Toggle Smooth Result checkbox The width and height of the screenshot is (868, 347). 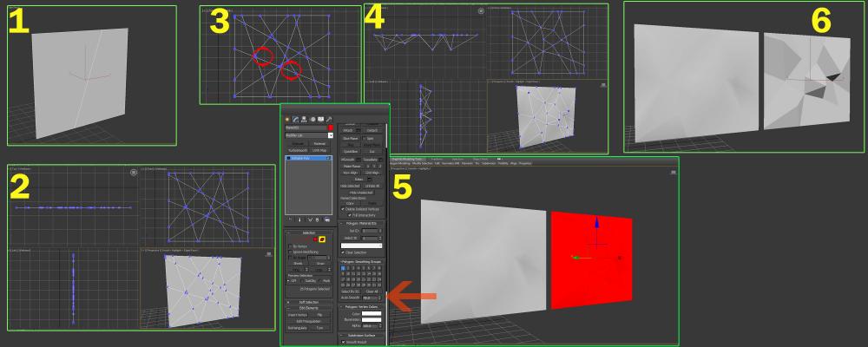[343, 342]
